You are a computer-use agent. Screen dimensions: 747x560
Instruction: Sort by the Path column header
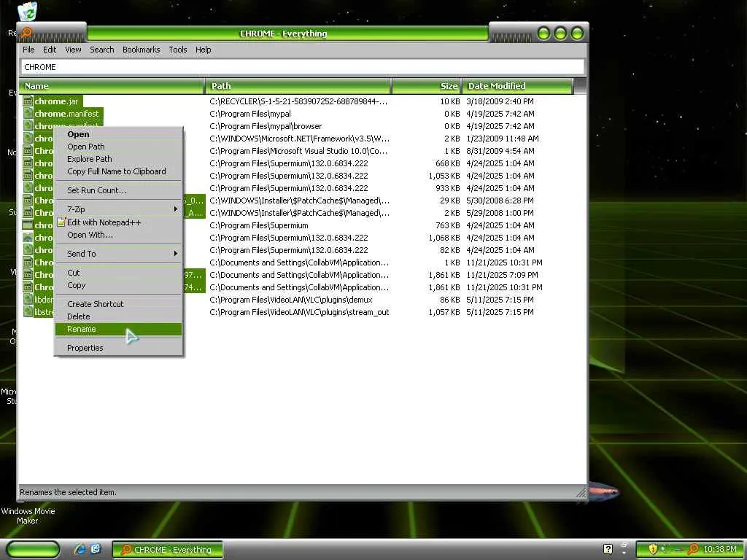point(298,86)
